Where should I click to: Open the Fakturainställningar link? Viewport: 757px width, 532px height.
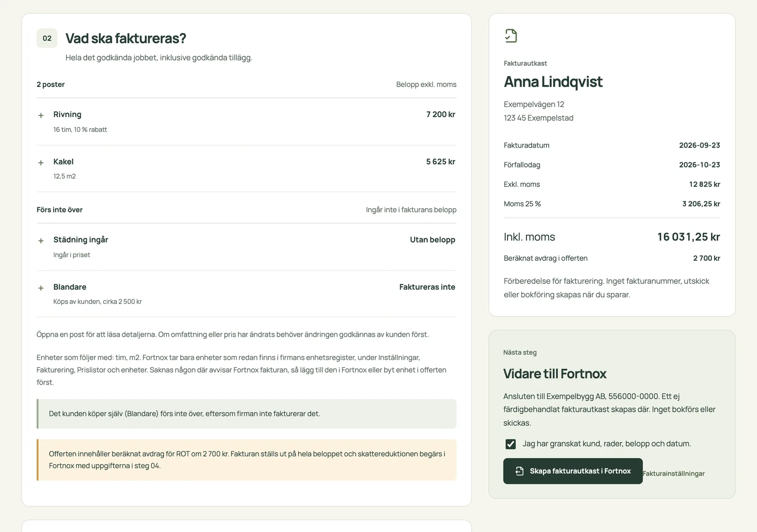(x=674, y=473)
